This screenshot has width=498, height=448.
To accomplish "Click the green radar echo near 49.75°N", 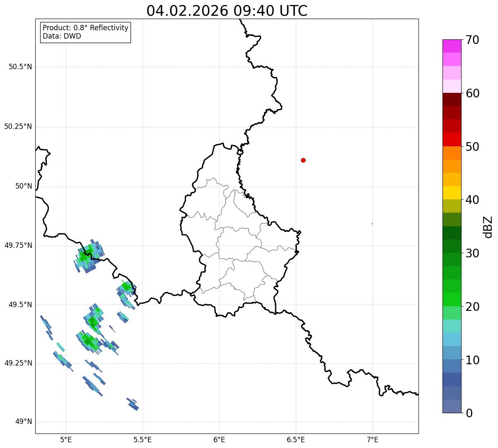I will [x=89, y=256].
